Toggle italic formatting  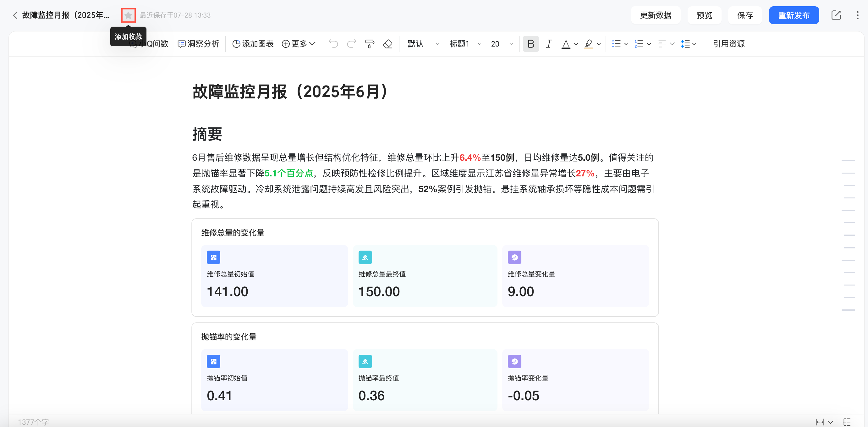point(549,44)
